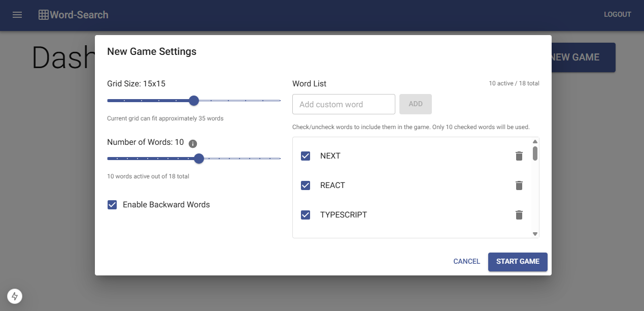Uncheck the NEXT word checkbox

(306, 156)
